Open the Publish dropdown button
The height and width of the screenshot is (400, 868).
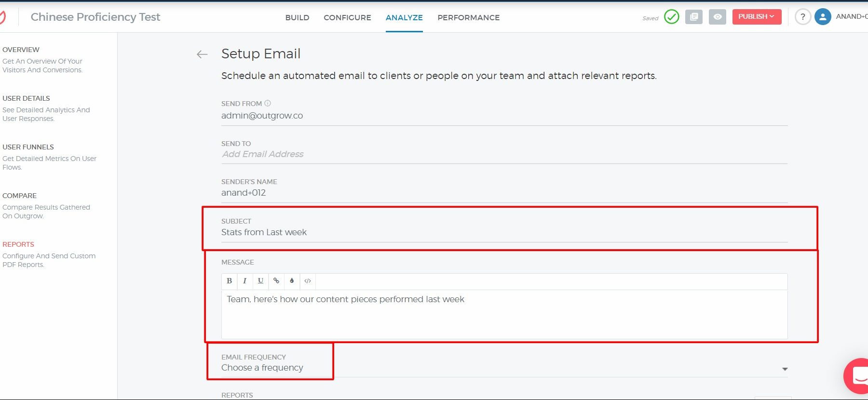(756, 17)
